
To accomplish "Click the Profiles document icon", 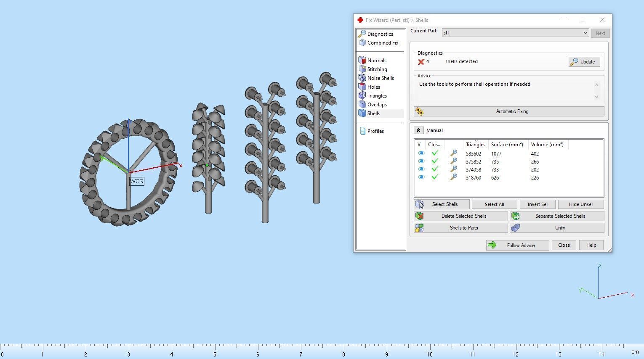I will tap(362, 131).
